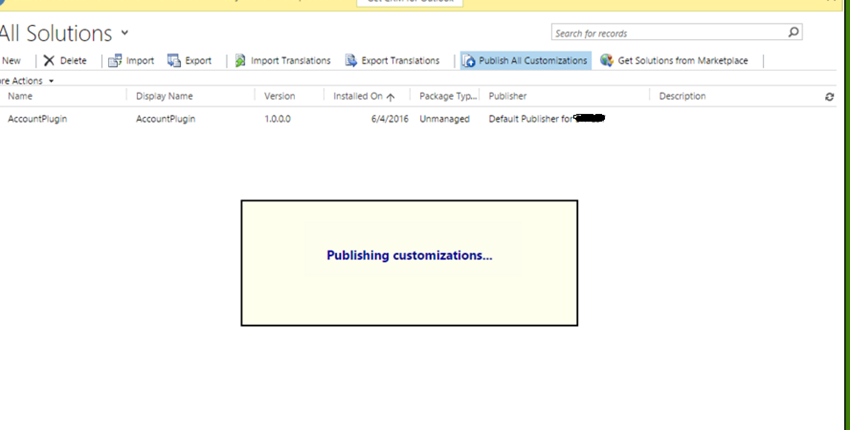Click the Publishing customizations message

(x=409, y=255)
